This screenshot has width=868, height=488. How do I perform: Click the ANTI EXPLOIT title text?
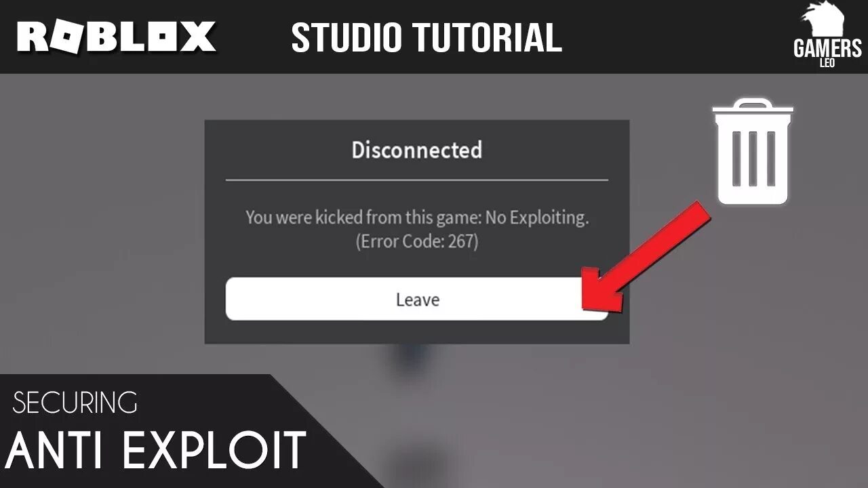point(157,451)
